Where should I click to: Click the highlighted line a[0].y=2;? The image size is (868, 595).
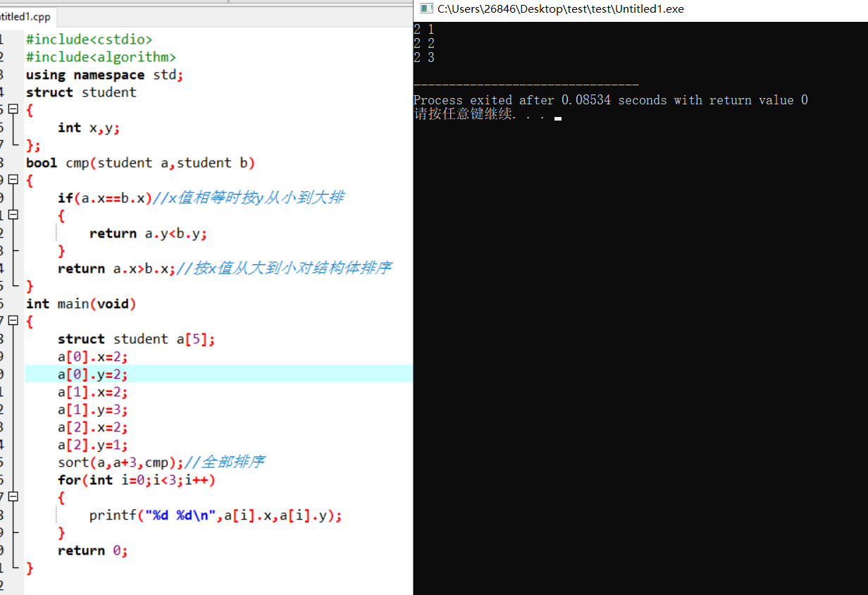(92, 374)
